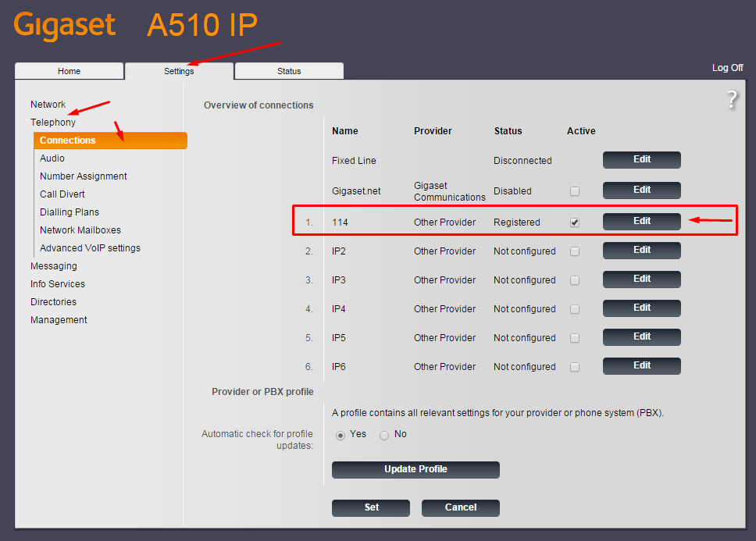Click the Not configured status of IP4
Image resolution: width=756 pixels, height=541 pixels.
tap(525, 309)
